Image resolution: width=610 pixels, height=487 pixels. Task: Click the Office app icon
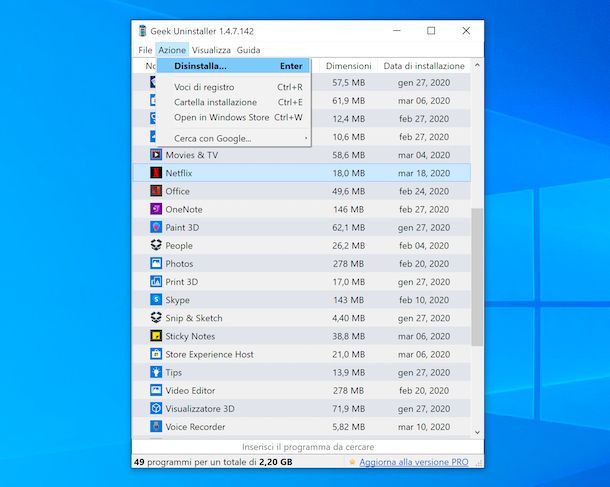156,191
